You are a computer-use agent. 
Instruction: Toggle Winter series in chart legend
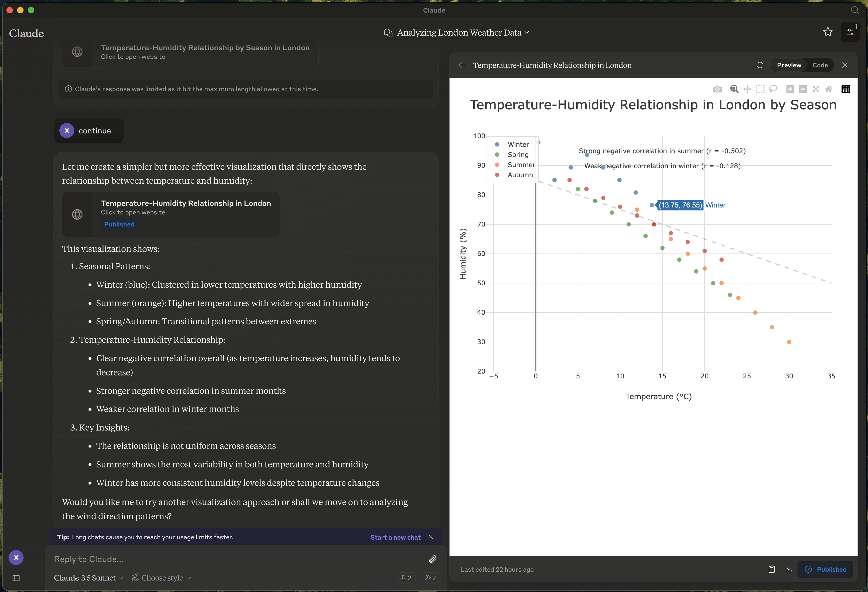click(518, 145)
